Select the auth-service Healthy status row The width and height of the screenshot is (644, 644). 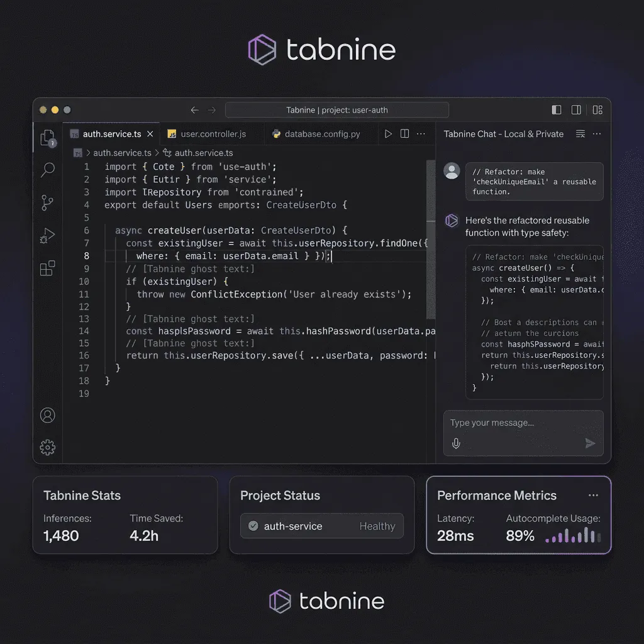pos(321,526)
